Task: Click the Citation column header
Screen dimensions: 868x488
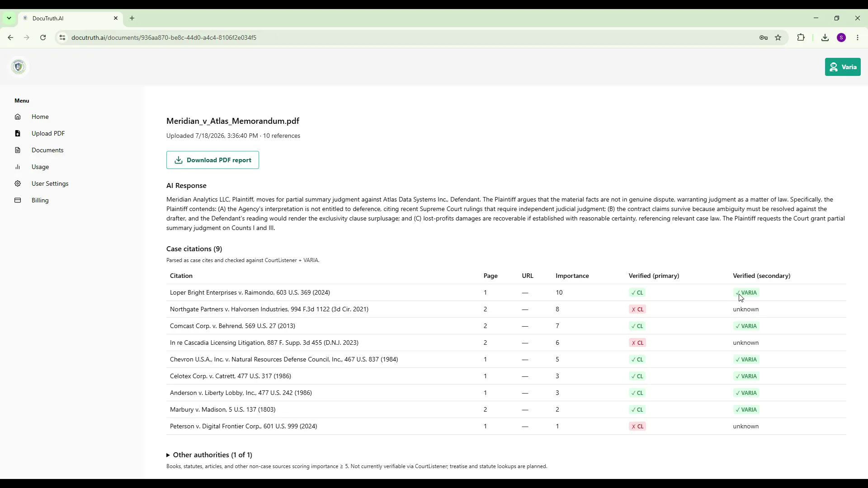Action: click(x=181, y=276)
